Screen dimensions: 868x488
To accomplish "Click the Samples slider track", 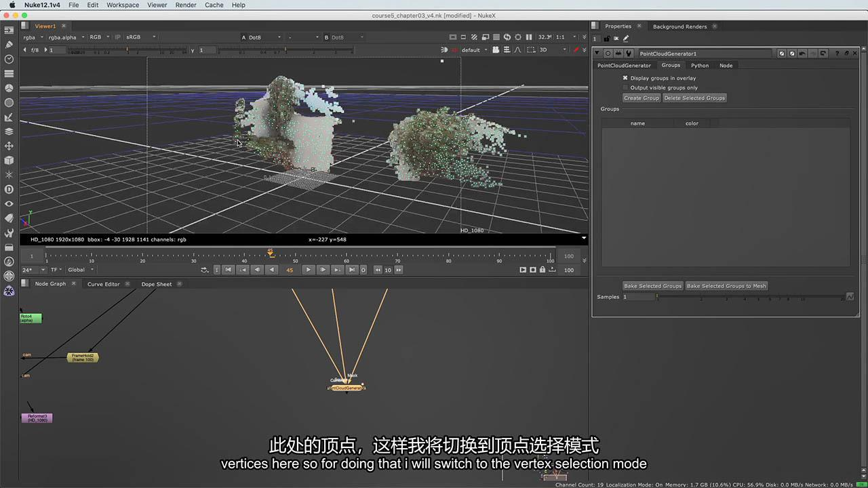I will pos(751,297).
